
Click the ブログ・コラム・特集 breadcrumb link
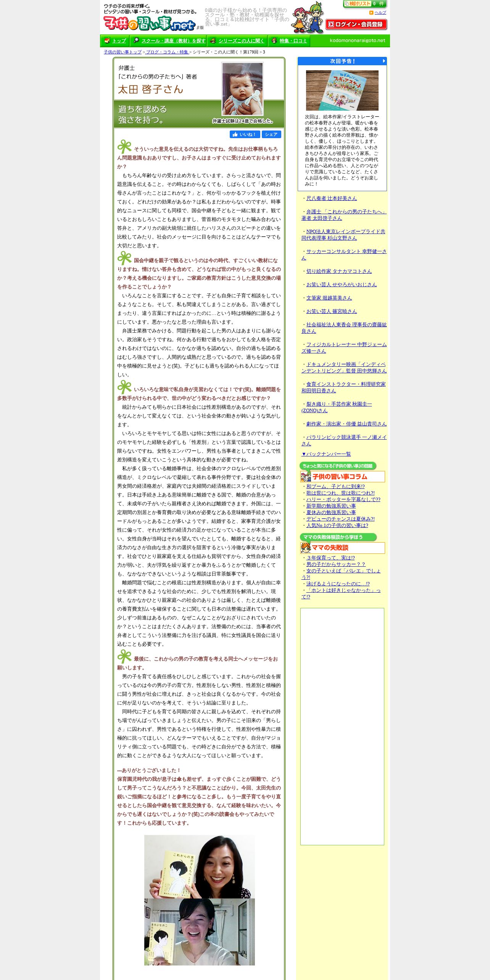click(167, 52)
